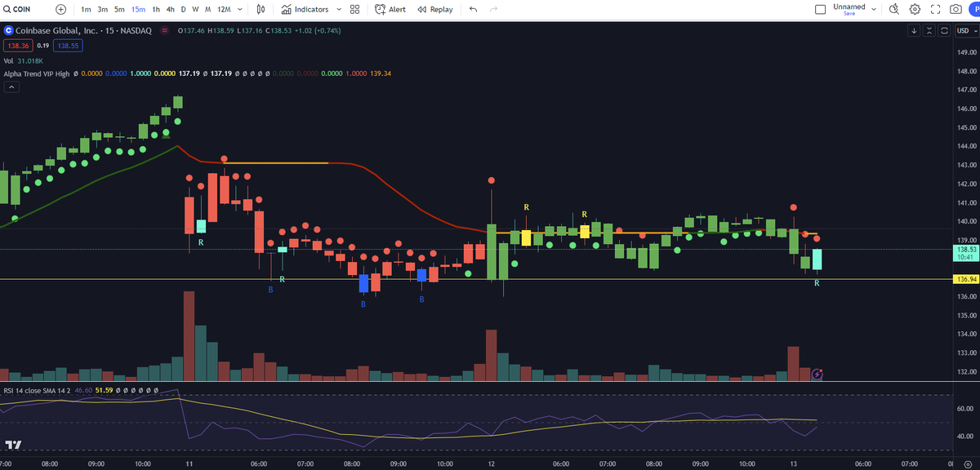Viewport: 980px width, 470px height.
Task: Click the Save layout link
Action: (849, 14)
